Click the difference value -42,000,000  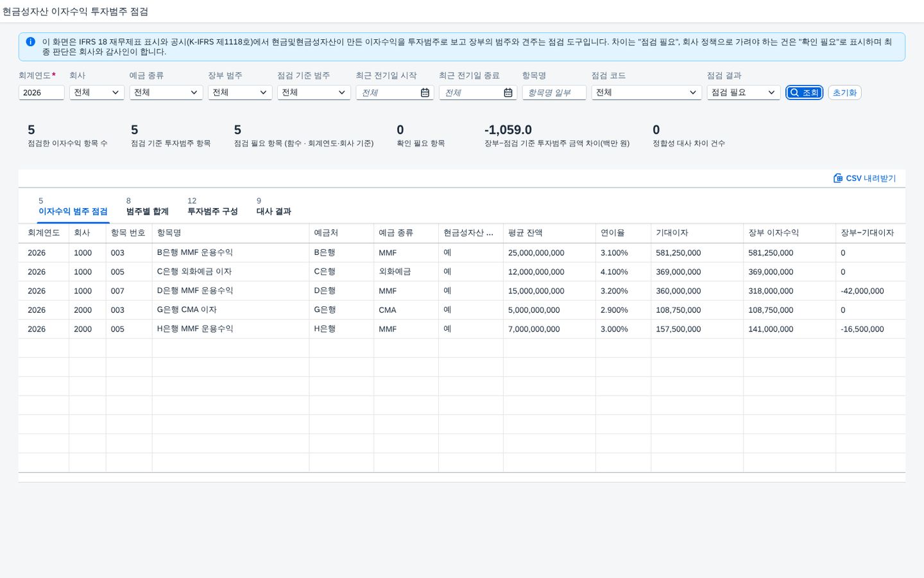(x=862, y=291)
